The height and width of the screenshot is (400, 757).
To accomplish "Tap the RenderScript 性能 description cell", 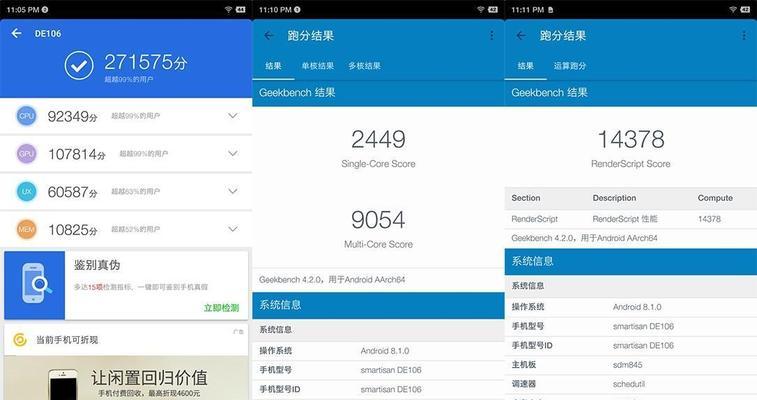I will 625,219.
